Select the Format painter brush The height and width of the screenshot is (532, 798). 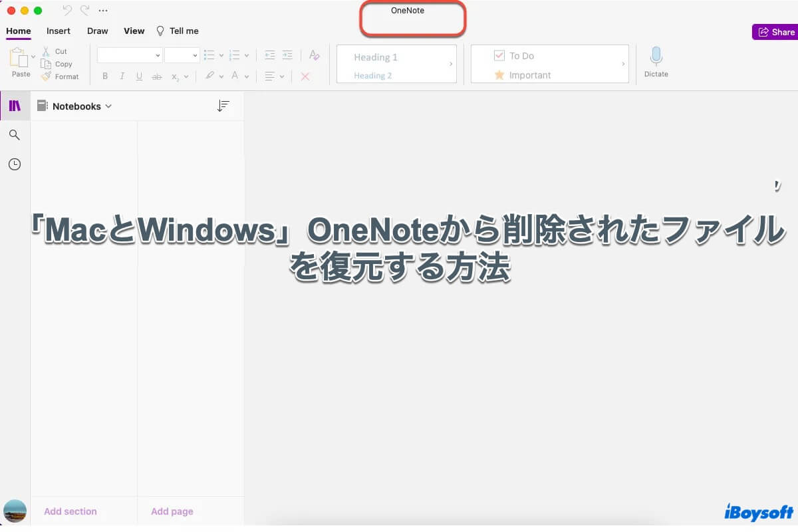coord(46,76)
